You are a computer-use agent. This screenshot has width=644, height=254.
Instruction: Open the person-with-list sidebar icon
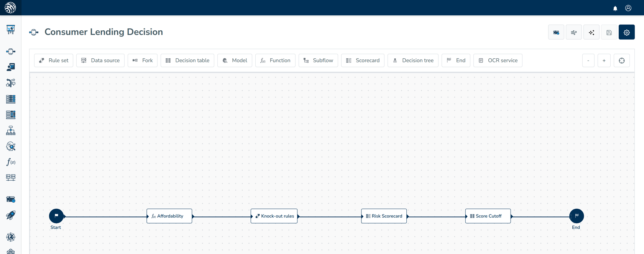(x=11, y=67)
